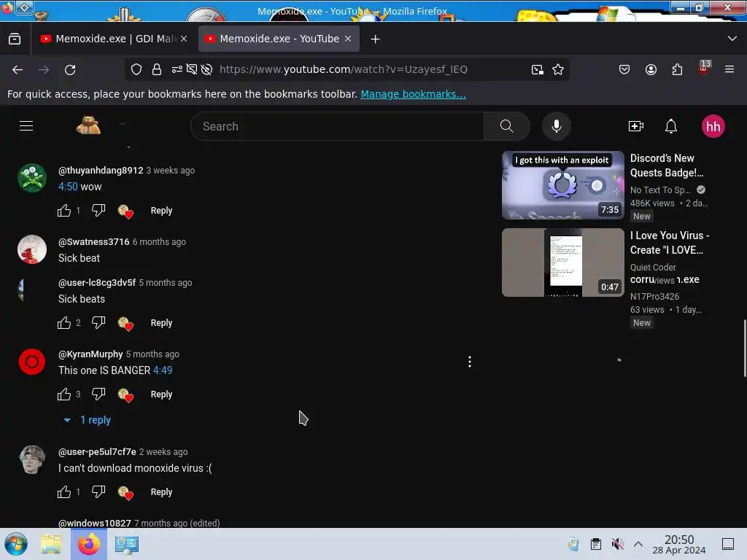
Task: Go back to previous page
Action: click(x=18, y=70)
